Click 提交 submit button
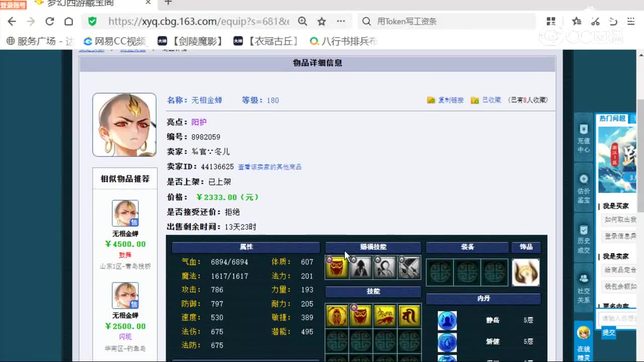 (x=609, y=332)
